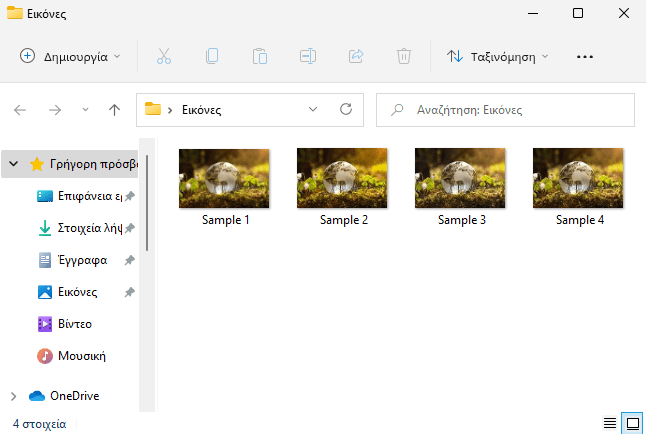The image size is (646, 434).
Task: Click the navigation pane scrollbar thumb
Action: coord(147,203)
